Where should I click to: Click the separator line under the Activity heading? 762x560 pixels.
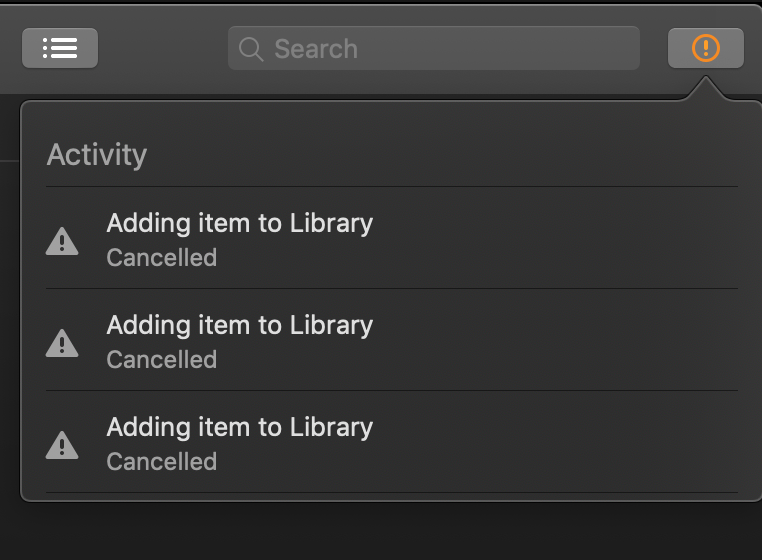pos(392,186)
